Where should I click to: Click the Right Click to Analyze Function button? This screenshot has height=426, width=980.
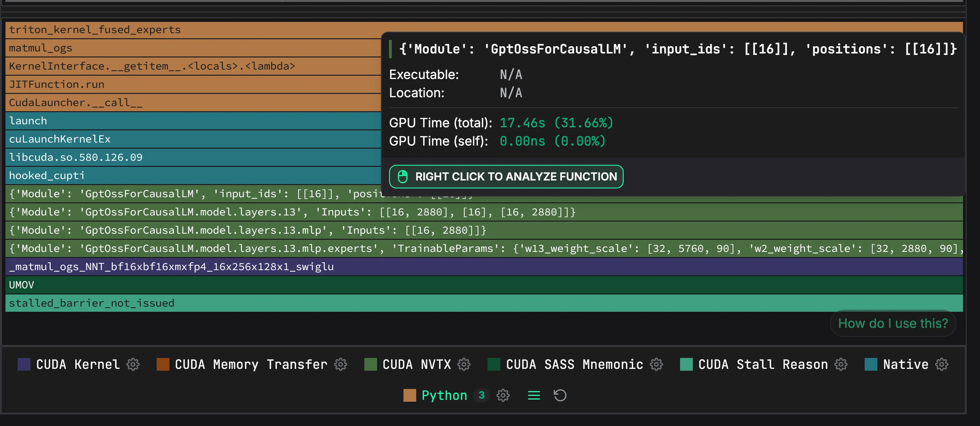[x=506, y=177]
